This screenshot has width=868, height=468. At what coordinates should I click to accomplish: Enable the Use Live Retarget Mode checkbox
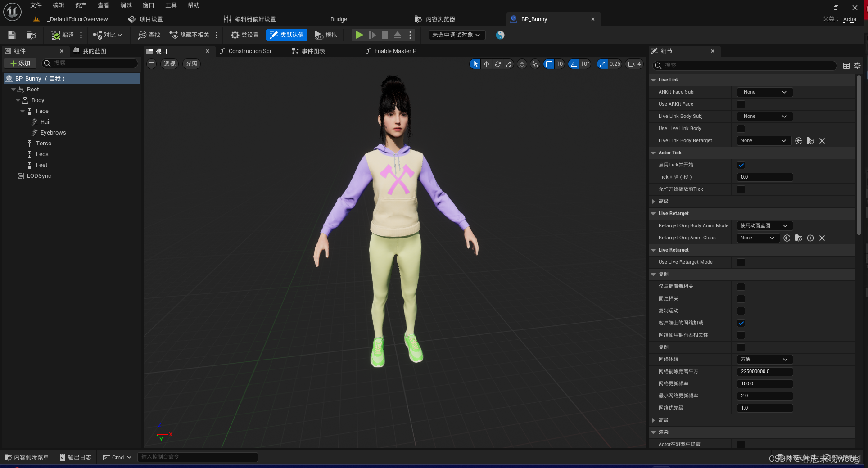click(741, 262)
